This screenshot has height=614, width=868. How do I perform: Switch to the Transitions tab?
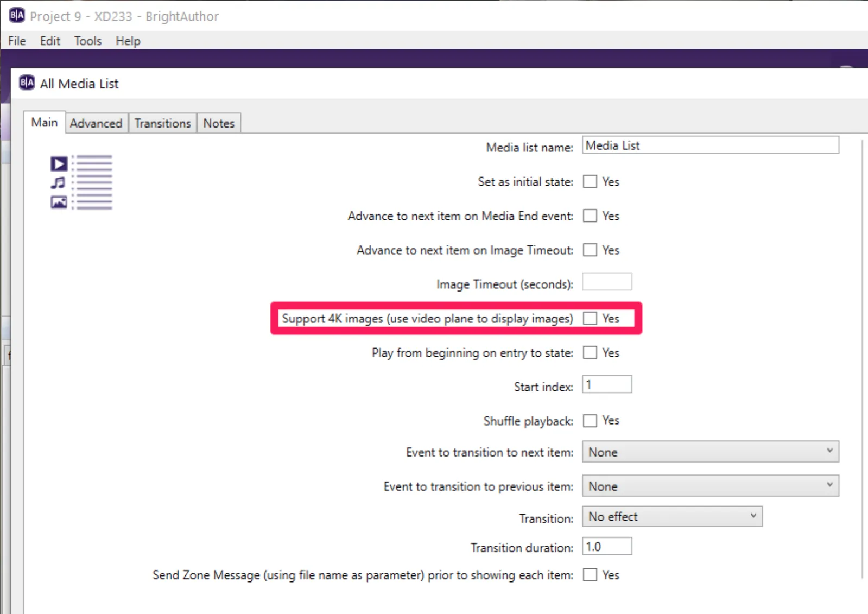pyautogui.click(x=163, y=123)
